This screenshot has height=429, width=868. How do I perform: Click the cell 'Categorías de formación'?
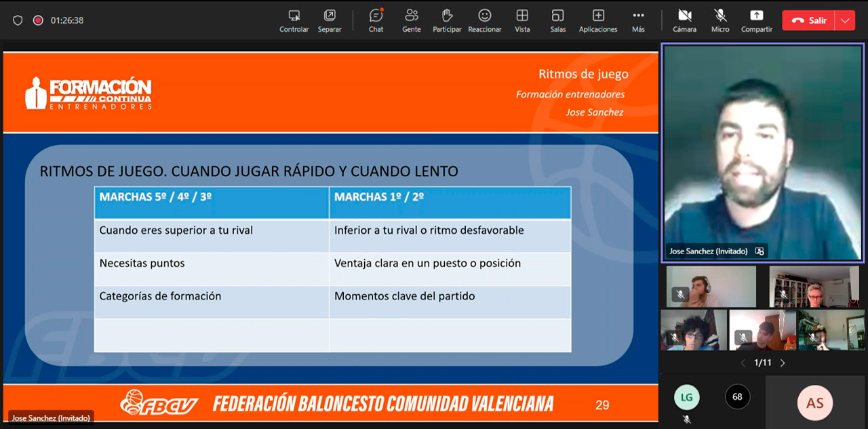coord(212,302)
